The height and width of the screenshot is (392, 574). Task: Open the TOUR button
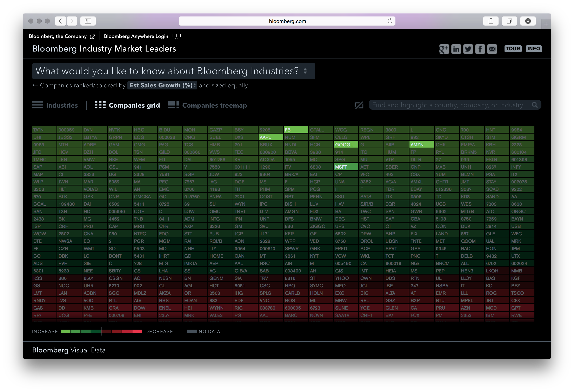coord(513,49)
